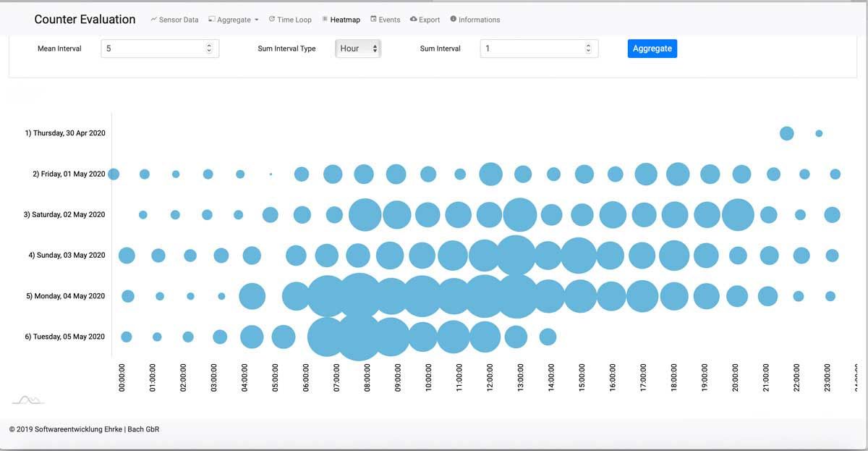This screenshot has width=868, height=451.
Task: Focus the Mean Interval input field
Action: [x=152, y=49]
